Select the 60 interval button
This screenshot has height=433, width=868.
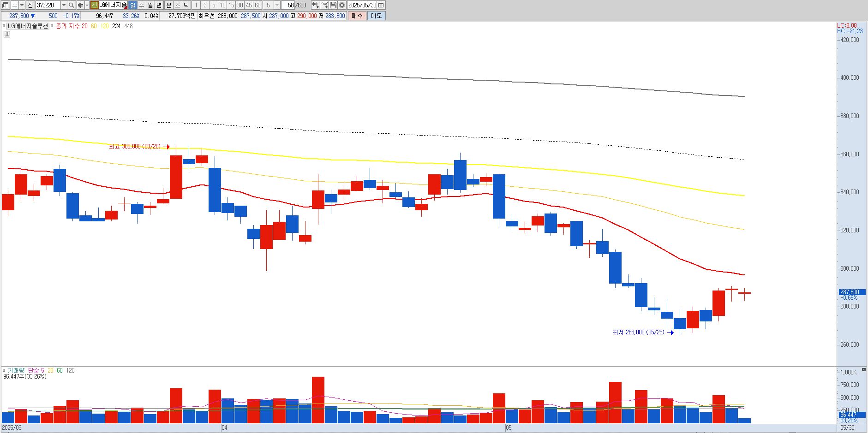(x=257, y=5)
